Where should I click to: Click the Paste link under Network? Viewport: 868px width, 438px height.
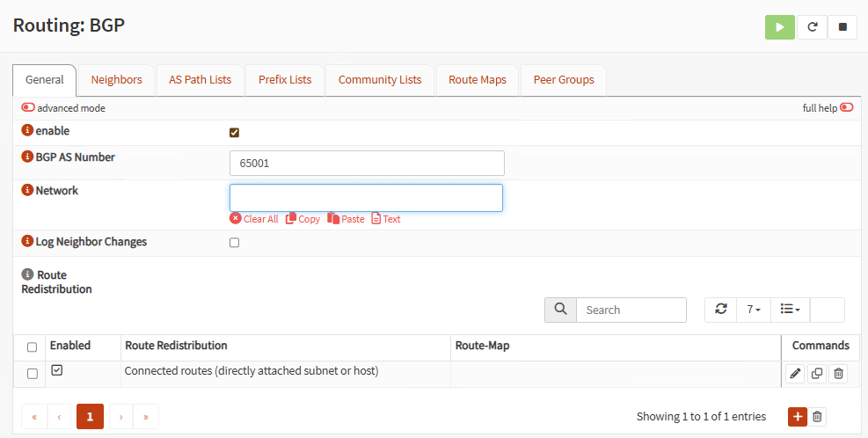click(x=346, y=219)
